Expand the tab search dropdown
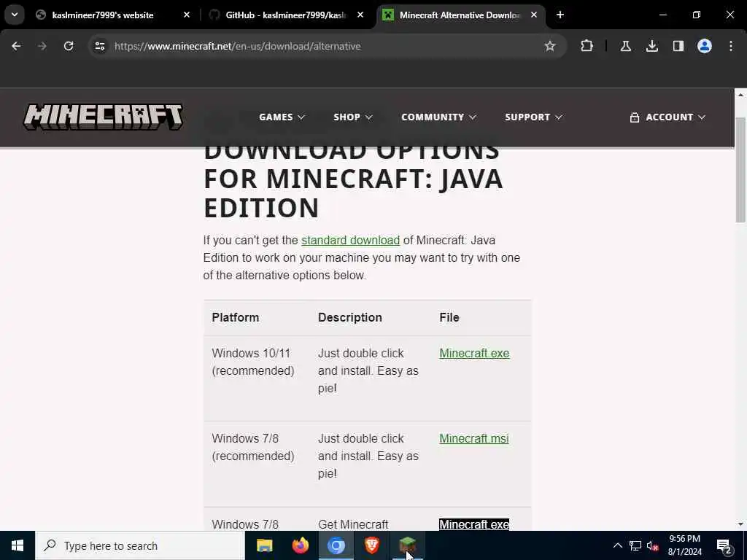Image resolution: width=747 pixels, height=560 pixels. pyautogui.click(x=15, y=15)
